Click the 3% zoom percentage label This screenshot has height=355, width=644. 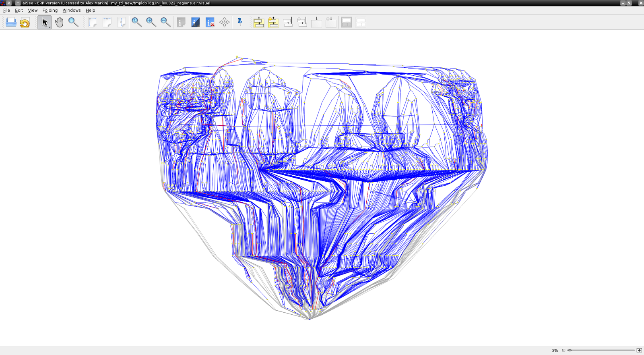tap(555, 351)
